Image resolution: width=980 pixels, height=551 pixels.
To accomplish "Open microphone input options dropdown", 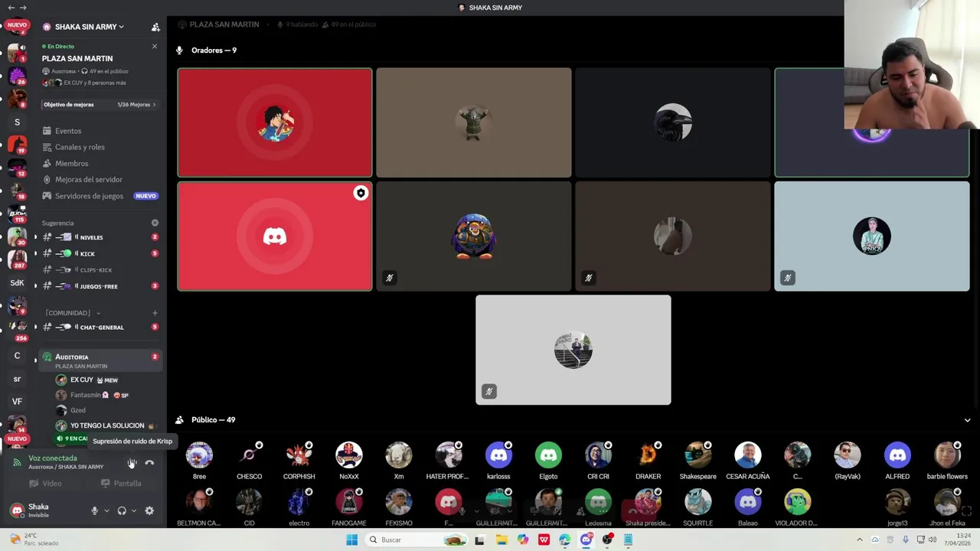I will click(x=106, y=510).
